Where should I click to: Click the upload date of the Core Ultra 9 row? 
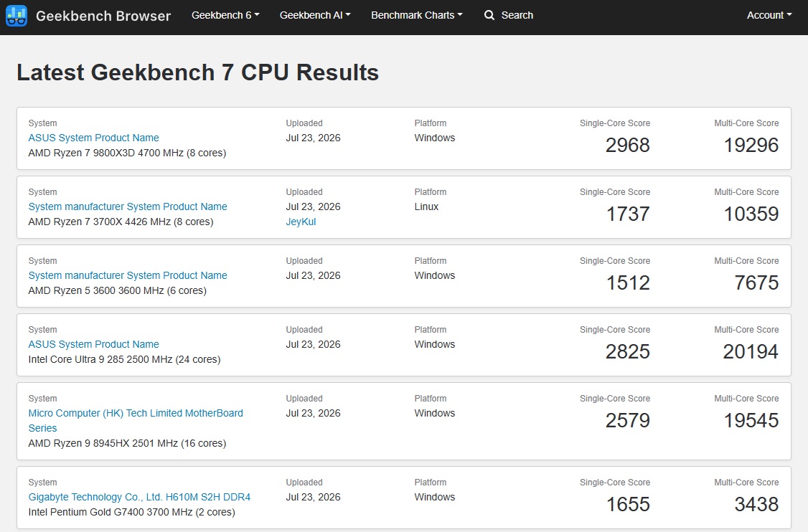point(313,344)
